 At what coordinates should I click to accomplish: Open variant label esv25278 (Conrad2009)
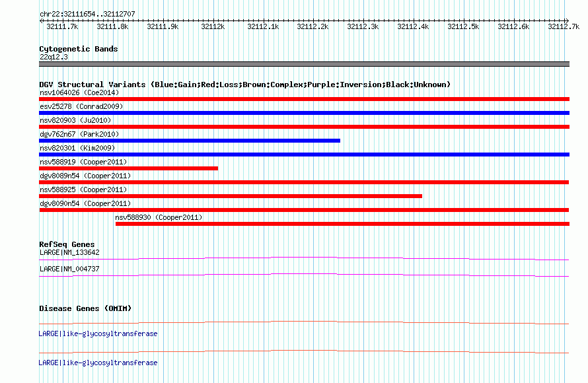pyautogui.click(x=81, y=106)
